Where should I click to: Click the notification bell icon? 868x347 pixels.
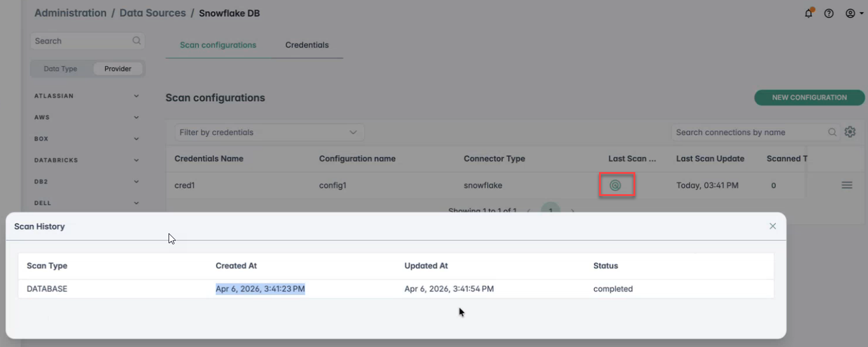pos(808,13)
